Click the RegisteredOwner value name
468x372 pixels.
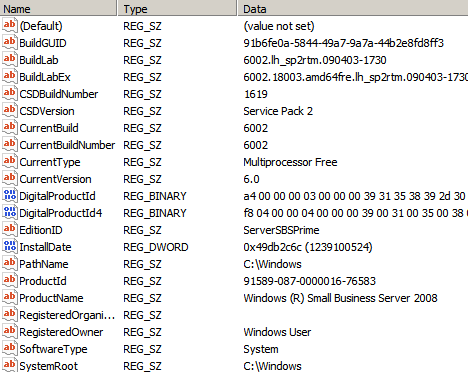click(x=61, y=332)
